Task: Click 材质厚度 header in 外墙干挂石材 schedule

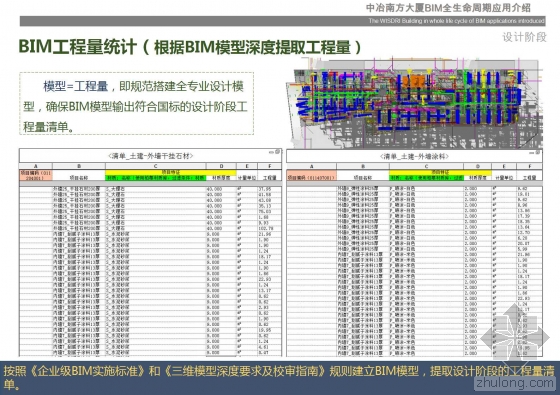Action: 221,178
